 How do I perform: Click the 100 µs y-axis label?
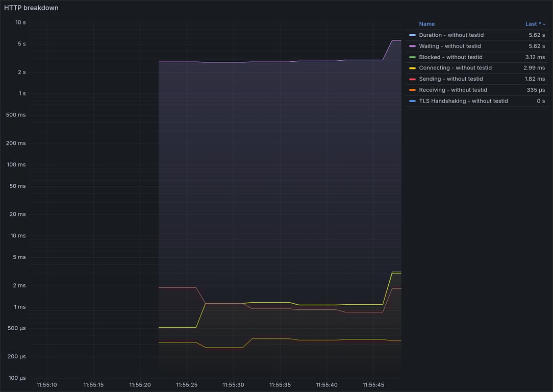(17, 378)
